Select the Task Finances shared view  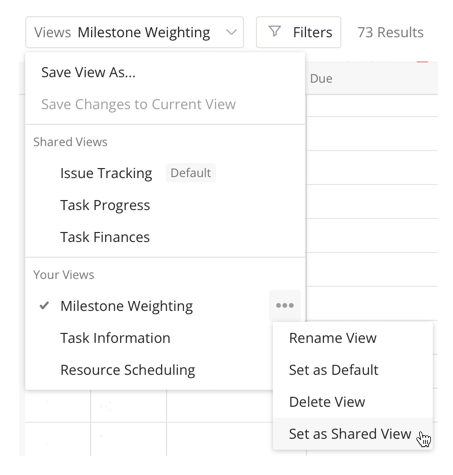click(x=105, y=237)
